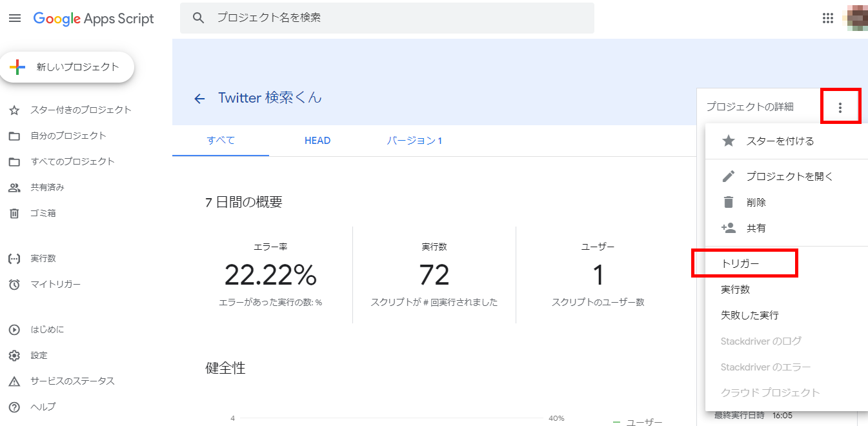Click the colorful plus icon for new project
Screen dimensions: 868x426
[17, 67]
